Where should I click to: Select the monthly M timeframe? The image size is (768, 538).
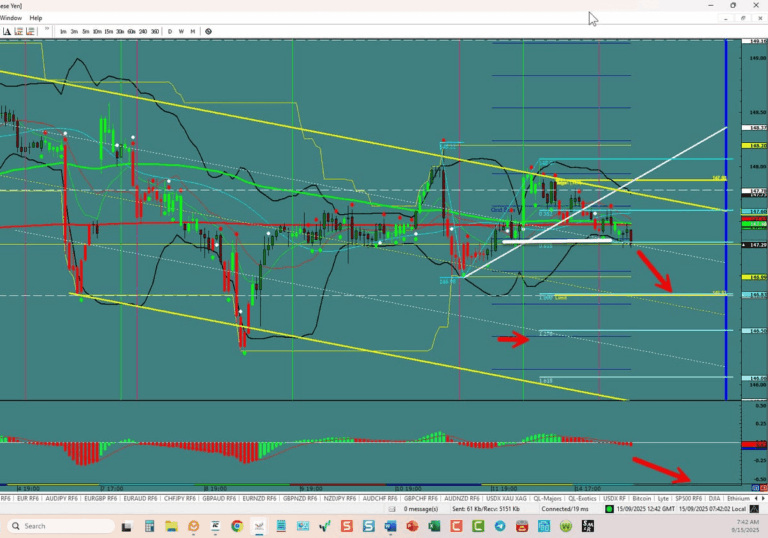[x=193, y=31]
